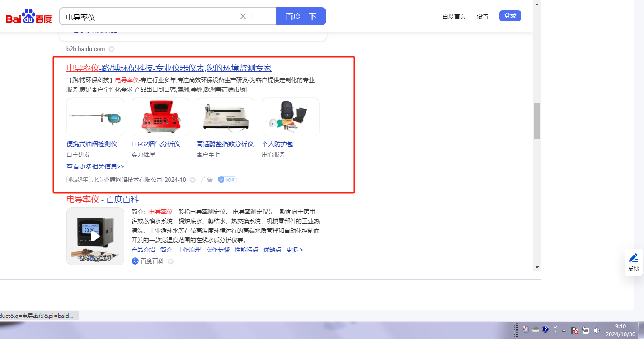This screenshot has width=644, height=339.
Task: Click the 用心服务 caption text
Action: tap(273, 154)
